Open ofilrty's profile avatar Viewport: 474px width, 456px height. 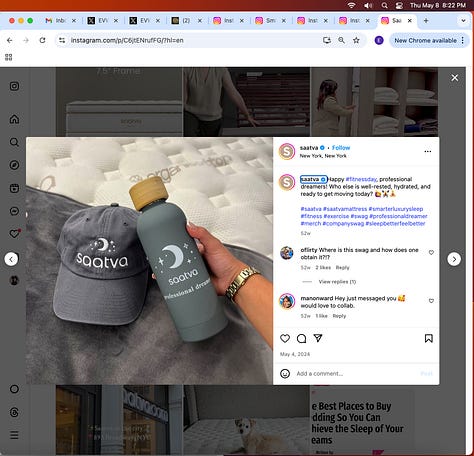point(287,253)
